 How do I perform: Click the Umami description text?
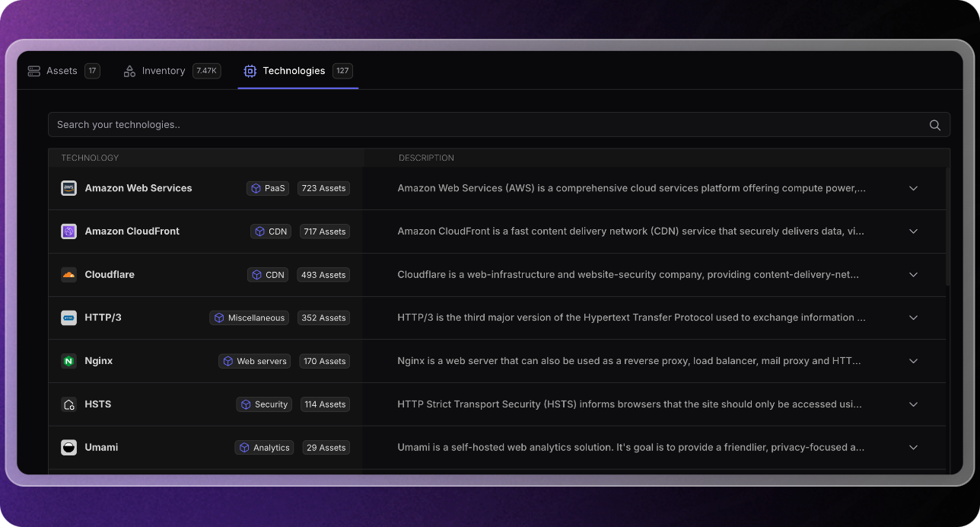coord(631,448)
